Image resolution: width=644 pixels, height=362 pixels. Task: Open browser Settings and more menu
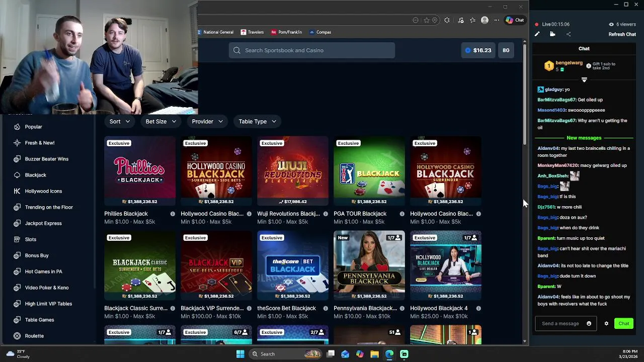[x=497, y=20]
